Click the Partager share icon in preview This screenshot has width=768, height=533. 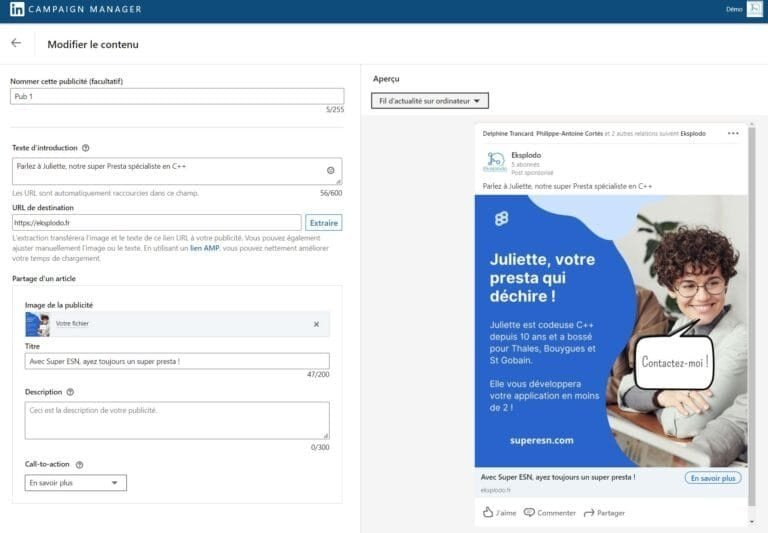coord(589,513)
